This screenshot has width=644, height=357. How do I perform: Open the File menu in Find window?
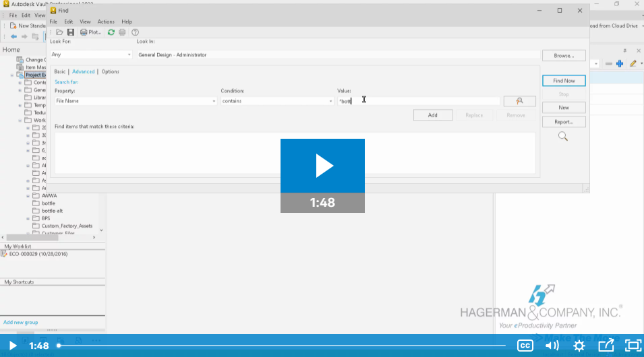coord(53,22)
